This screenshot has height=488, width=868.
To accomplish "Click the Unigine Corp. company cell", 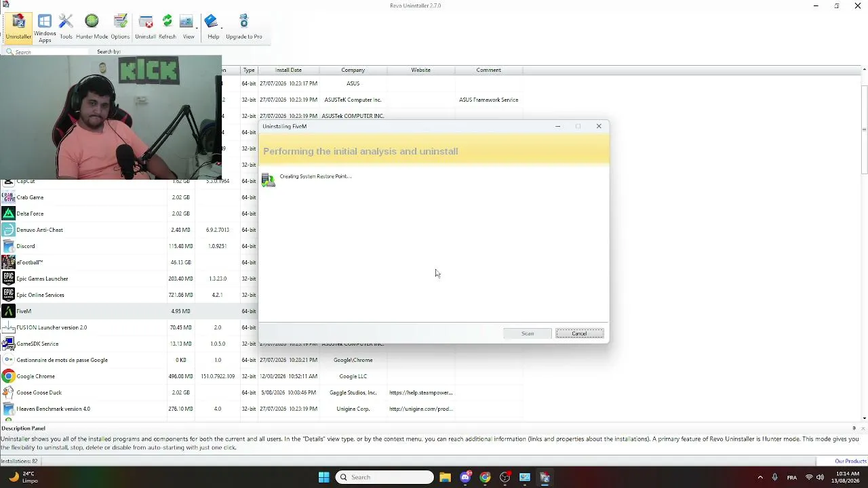I will point(353,409).
